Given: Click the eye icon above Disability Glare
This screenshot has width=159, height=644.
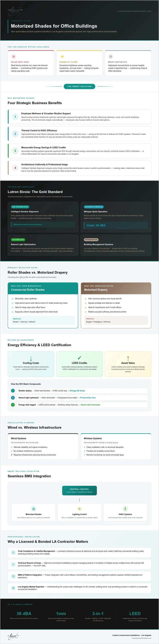Looking at the screenshot, I should point(62,57).
